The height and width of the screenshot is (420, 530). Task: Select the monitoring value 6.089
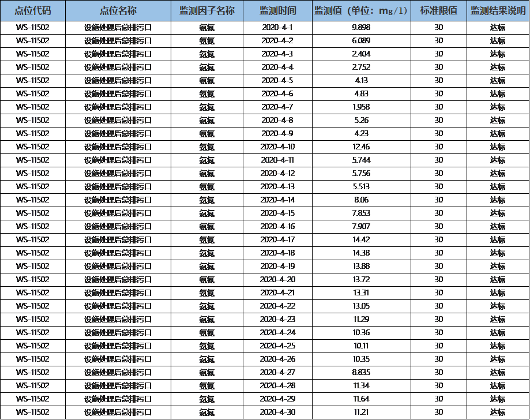click(362, 40)
